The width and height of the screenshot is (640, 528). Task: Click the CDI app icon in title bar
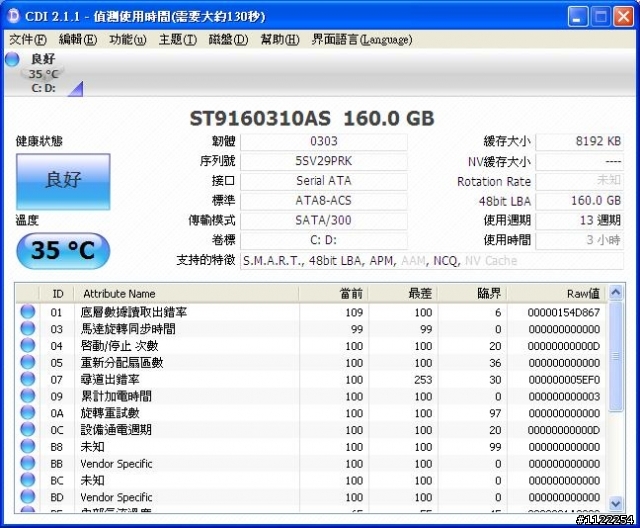(13, 16)
